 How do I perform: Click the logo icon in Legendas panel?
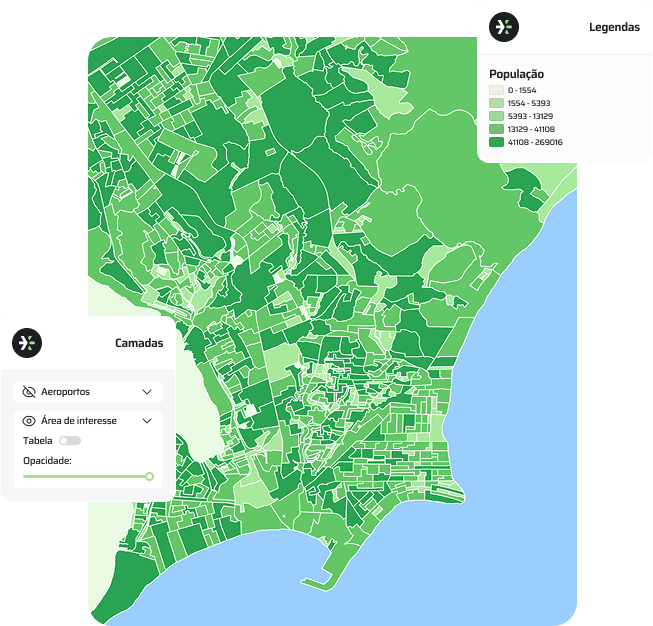coord(504,27)
